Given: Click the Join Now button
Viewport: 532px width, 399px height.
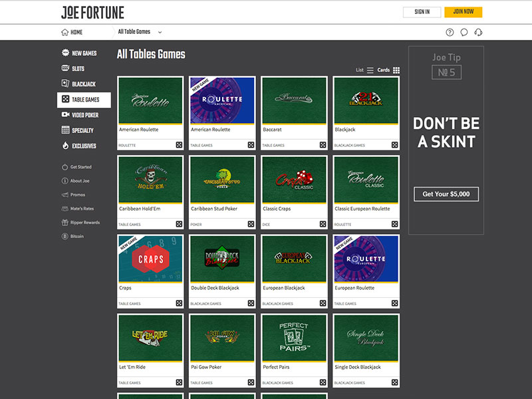Looking at the screenshot, I should click(464, 12).
